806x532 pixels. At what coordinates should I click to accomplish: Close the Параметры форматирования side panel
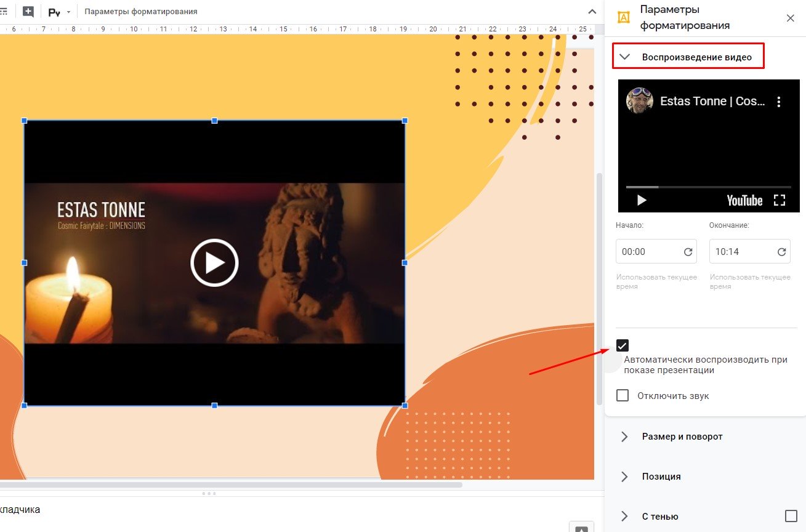[x=791, y=18]
